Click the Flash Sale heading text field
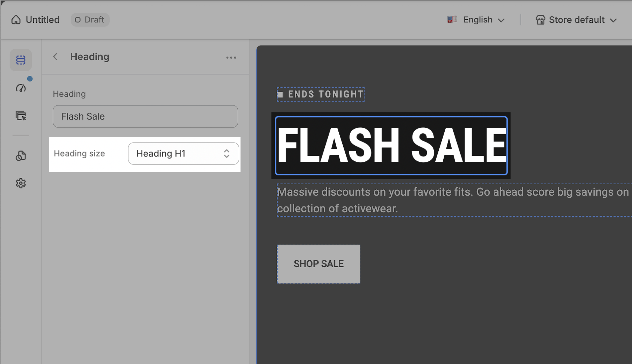 [145, 116]
